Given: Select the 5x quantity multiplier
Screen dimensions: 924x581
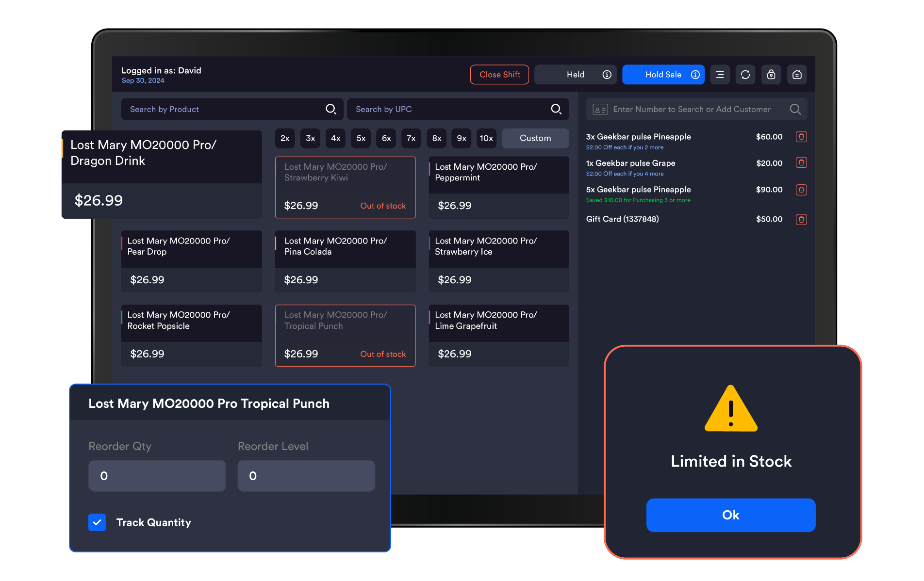Looking at the screenshot, I should [361, 138].
